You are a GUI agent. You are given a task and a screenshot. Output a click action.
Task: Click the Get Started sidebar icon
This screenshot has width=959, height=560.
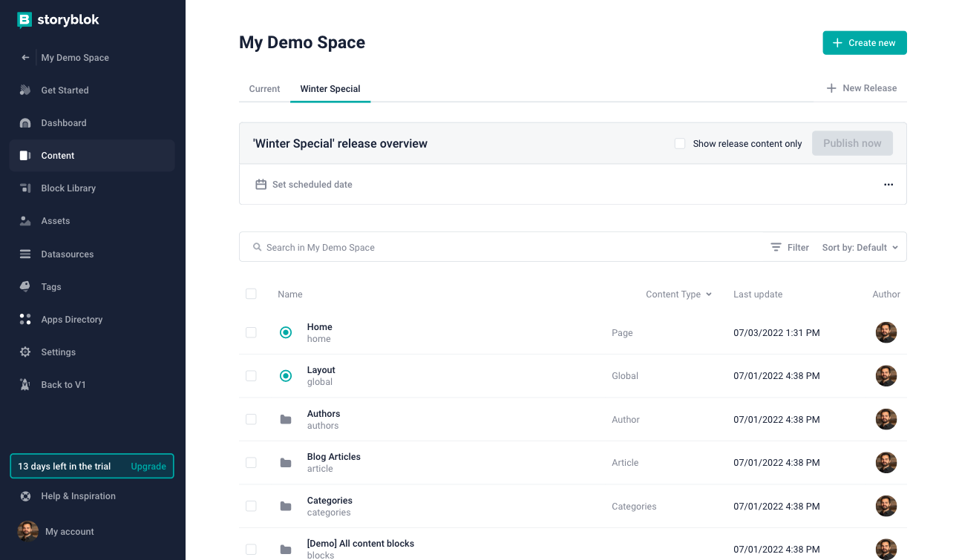pos(25,90)
